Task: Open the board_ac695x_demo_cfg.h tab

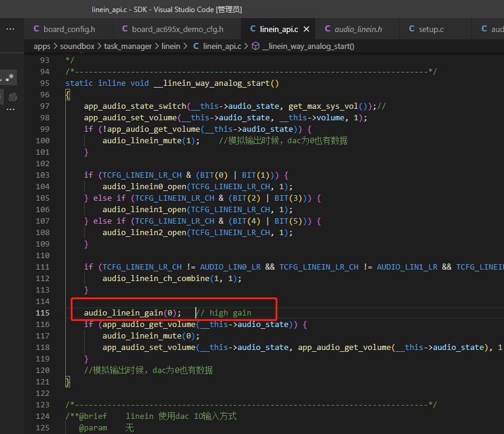Action: (173, 29)
